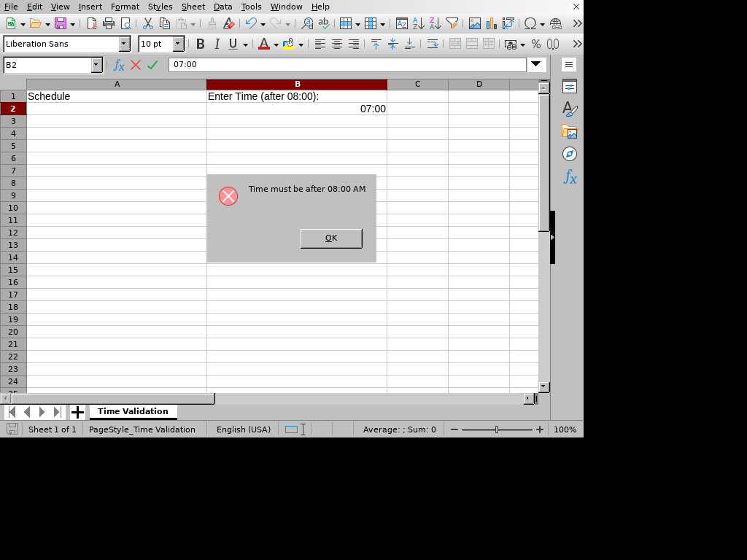Open the sidebar Functions fx icon
Viewport: 747px width, 560px height.
[x=570, y=177]
